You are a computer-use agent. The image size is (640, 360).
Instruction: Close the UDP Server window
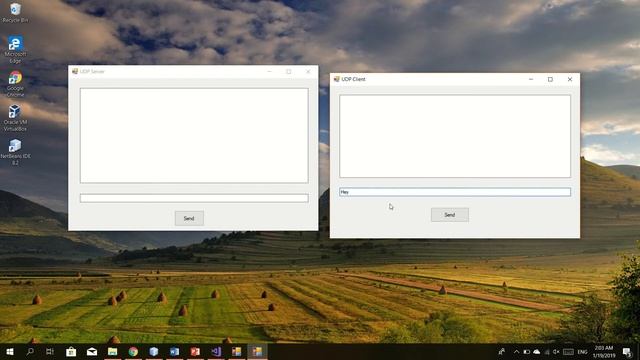coord(308,71)
